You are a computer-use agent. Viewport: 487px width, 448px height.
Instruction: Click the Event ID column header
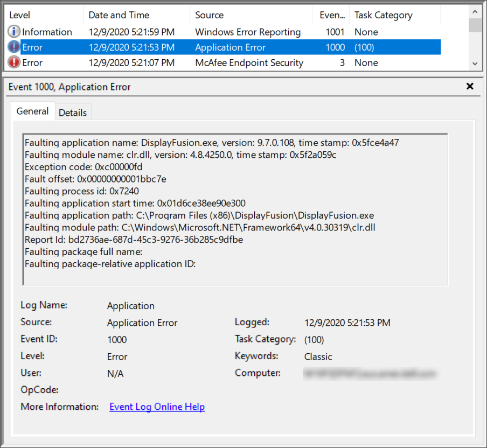click(x=332, y=15)
